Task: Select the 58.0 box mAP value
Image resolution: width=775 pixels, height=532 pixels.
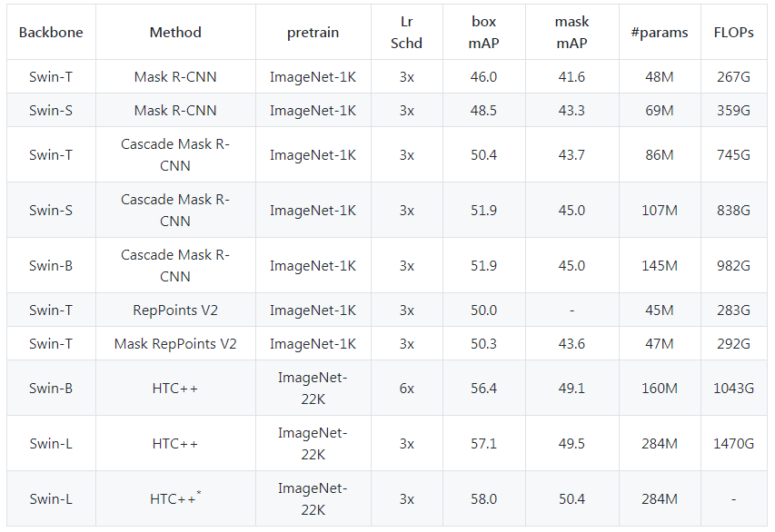Action: click(x=484, y=498)
